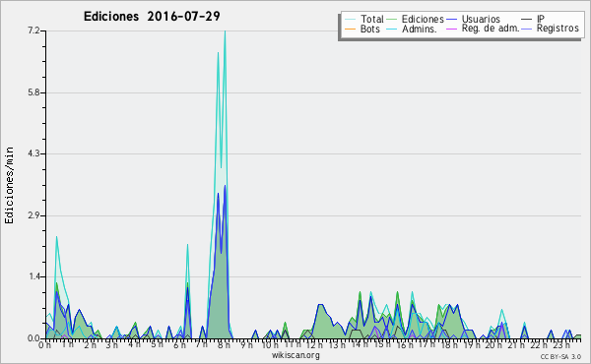
Task: Click the 18 h x-axis label
Action: click(x=449, y=345)
